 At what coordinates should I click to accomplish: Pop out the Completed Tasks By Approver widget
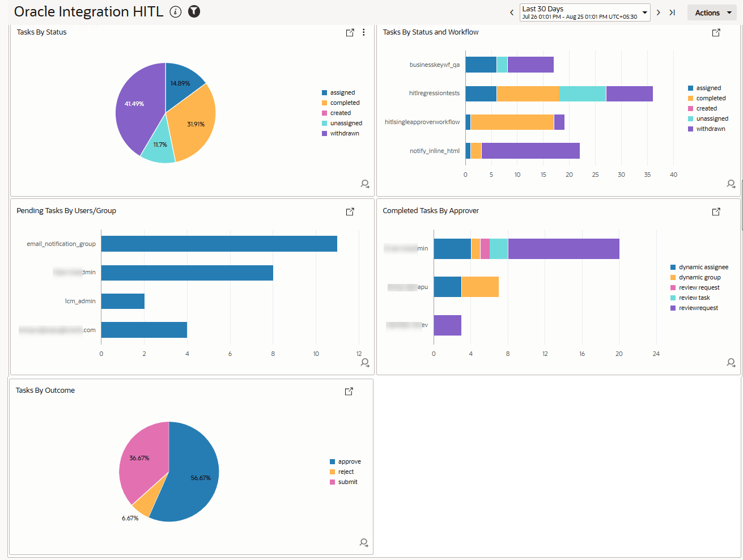(x=716, y=211)
